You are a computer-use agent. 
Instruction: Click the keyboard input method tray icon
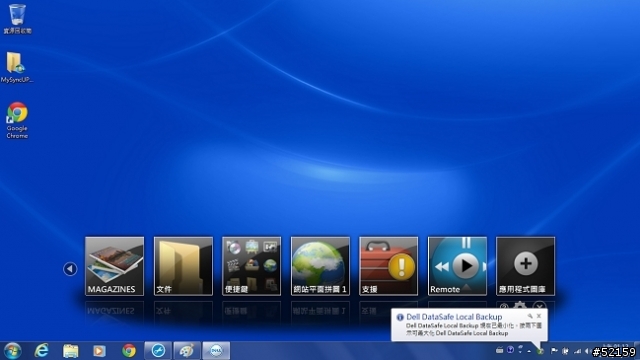pos(500,350)
